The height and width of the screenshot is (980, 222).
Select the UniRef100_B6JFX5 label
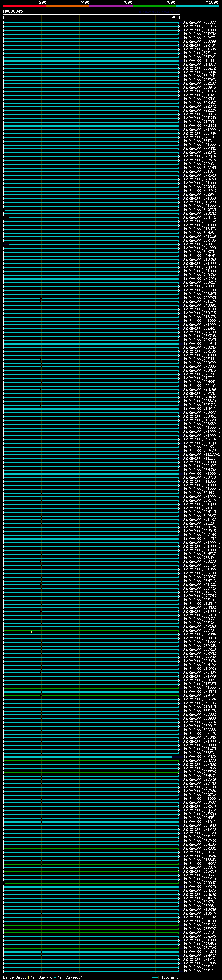199,565
